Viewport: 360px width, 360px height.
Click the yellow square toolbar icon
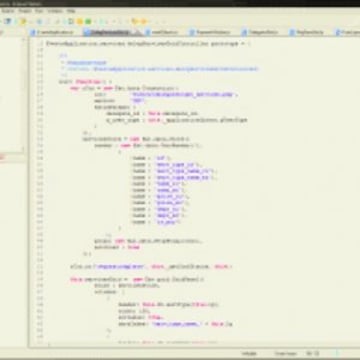(80, 21)
